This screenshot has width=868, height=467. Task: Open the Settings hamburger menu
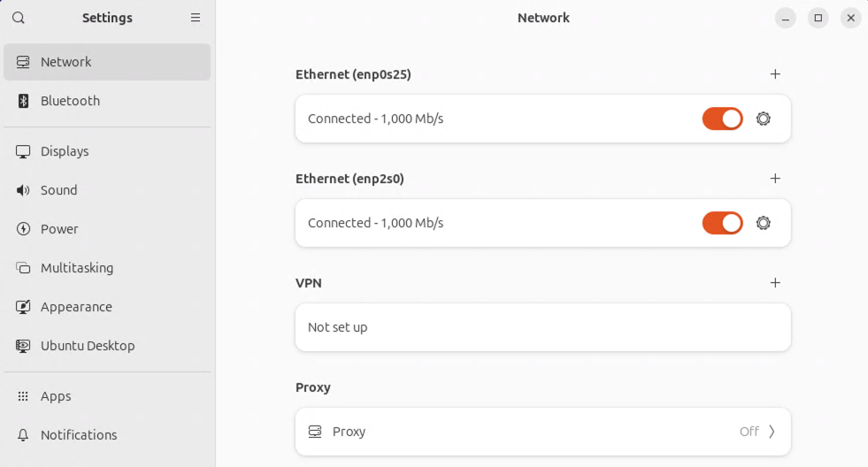[x=196, y=18]
